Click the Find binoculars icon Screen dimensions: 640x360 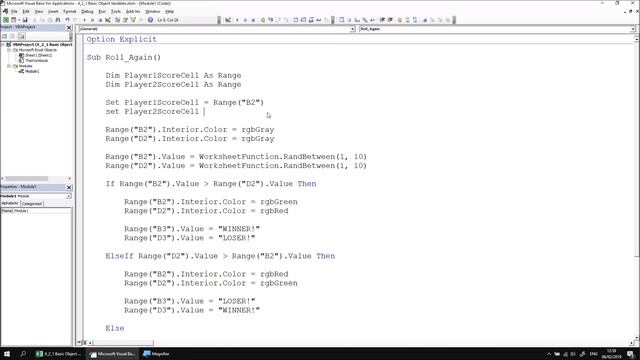[58, 20]
